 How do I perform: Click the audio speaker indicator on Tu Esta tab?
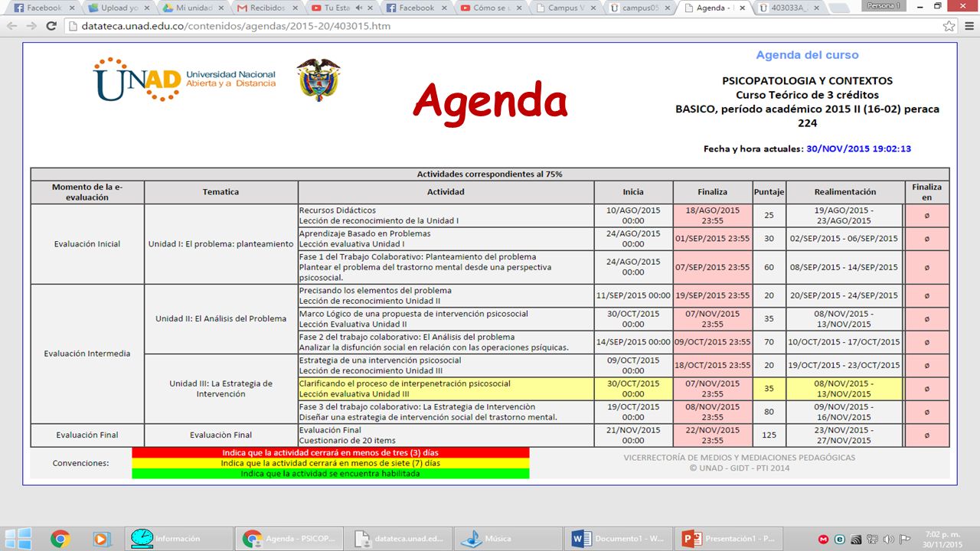click(x=361, y=8)
